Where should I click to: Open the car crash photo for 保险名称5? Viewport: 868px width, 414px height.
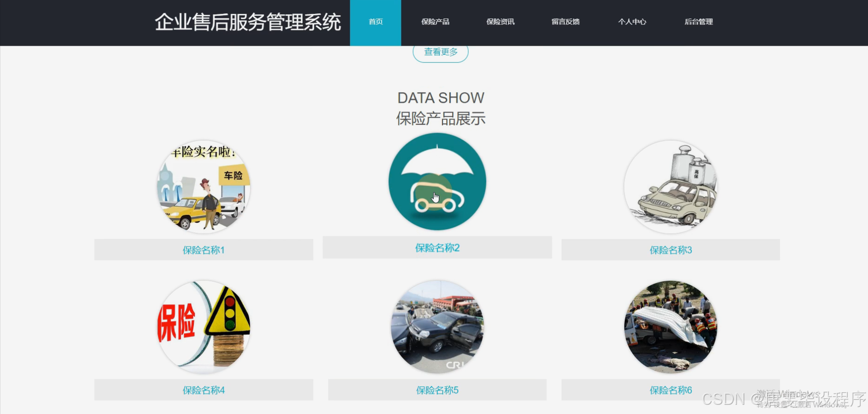point(437,327)
